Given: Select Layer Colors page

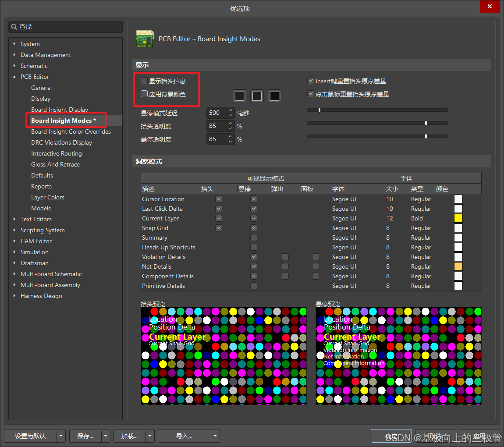Looking at the screenshot, I should (48, 197).
